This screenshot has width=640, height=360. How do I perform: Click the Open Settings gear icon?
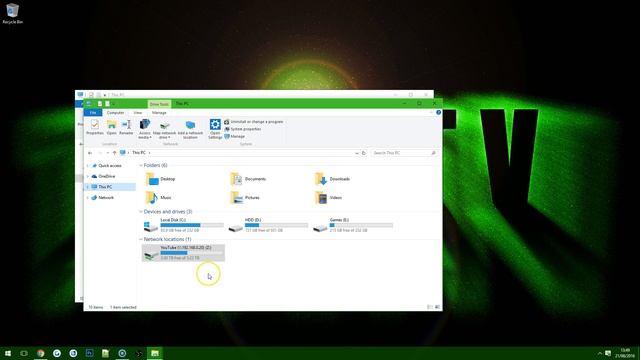point(215,129)
